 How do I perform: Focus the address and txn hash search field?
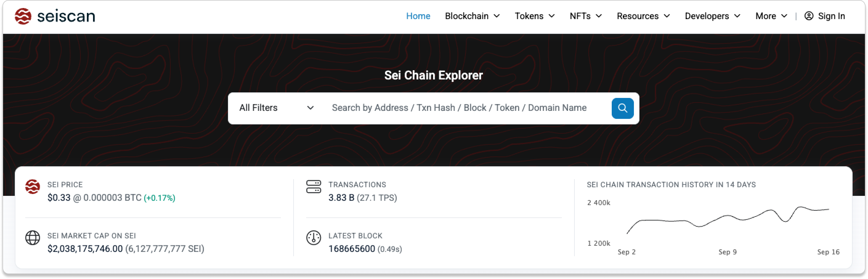coord(465,108)
